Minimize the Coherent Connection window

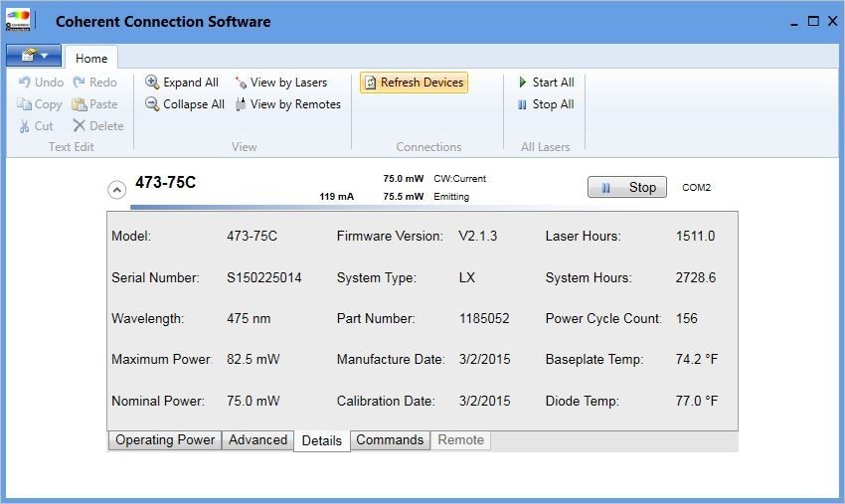(794, 22)
